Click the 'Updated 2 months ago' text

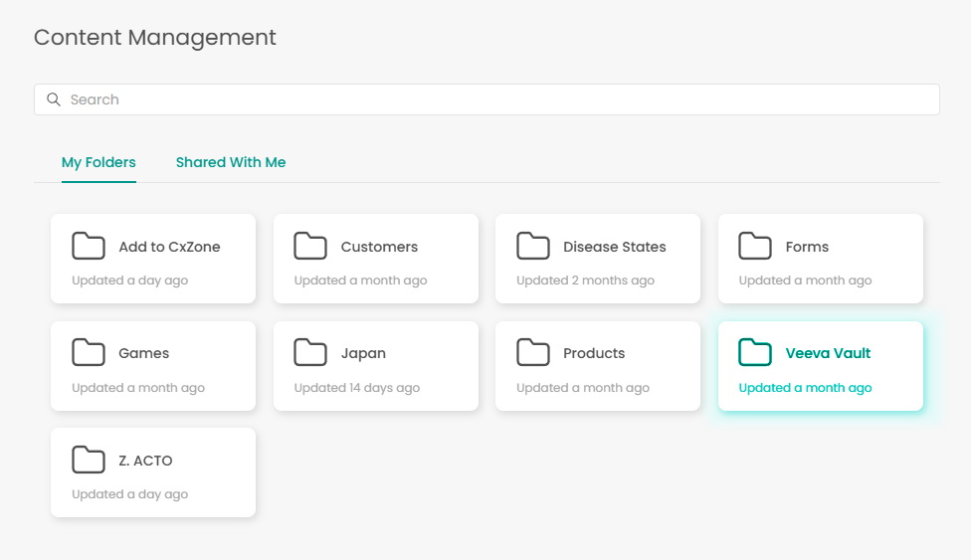[585, 280]
